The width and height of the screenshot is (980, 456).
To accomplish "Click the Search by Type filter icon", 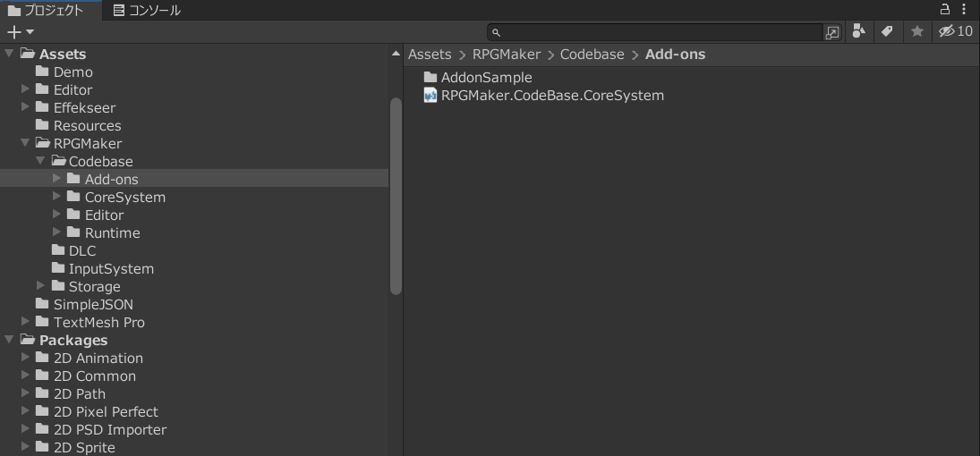I will click(x=858, y=31).
